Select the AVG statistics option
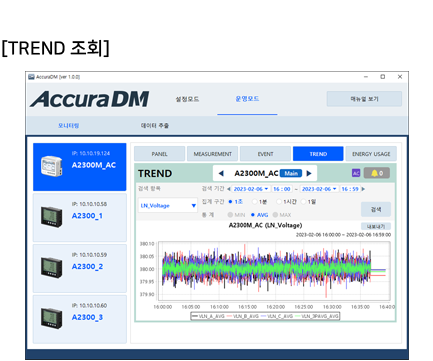 pos(259,215)
